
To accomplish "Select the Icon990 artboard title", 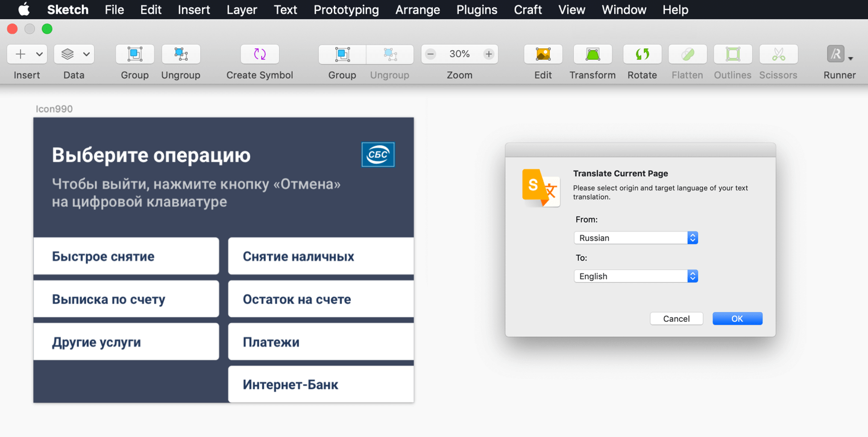I will pyautogui.click(x=54, y=109).
